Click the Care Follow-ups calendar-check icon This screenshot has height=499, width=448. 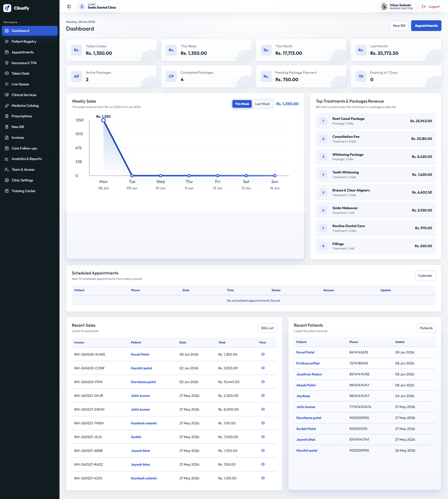pyautogui.click(x=7, y=148)
